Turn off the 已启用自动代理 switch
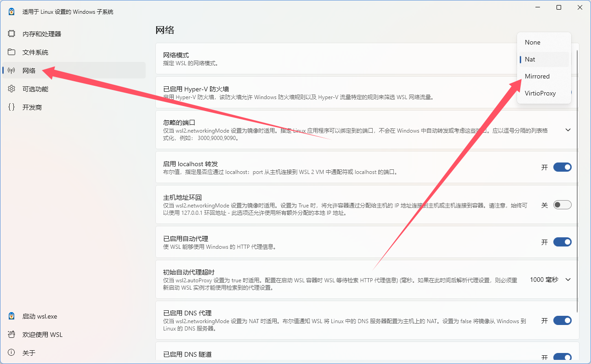The image size is (591, 364). pyautogui.click(x=562, y=242)
